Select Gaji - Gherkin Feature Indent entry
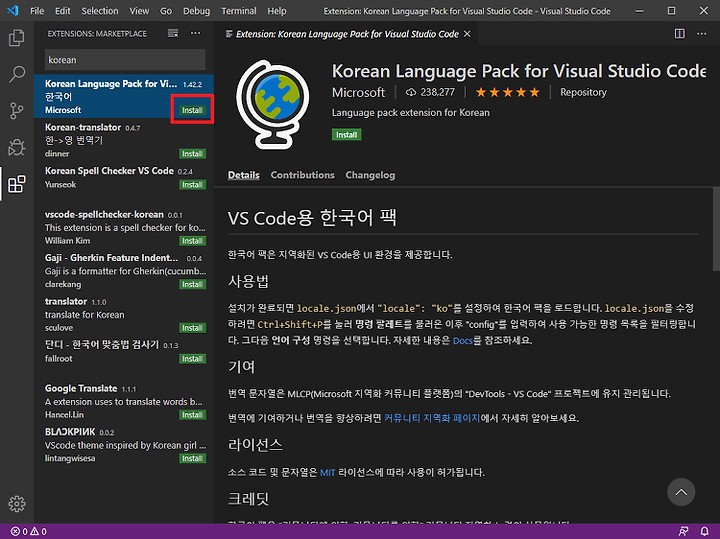The image size is (720, 539). tap(124, 271)
